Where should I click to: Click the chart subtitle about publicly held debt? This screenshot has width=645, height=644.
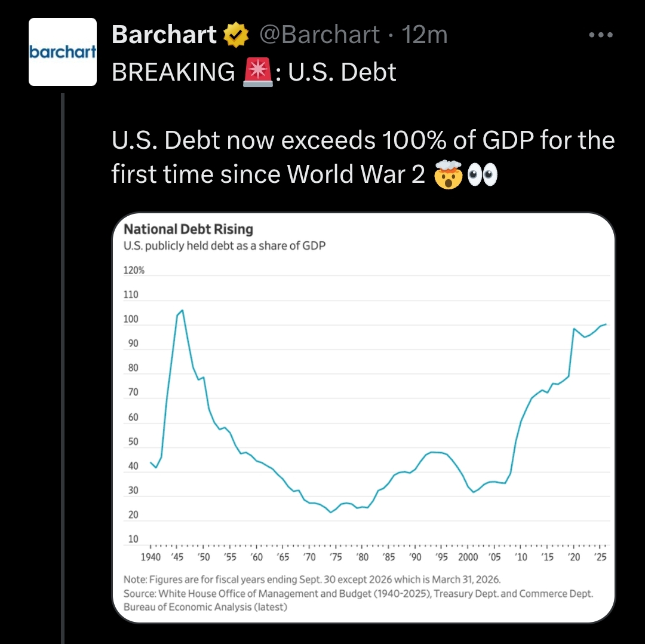coord(225,246)
